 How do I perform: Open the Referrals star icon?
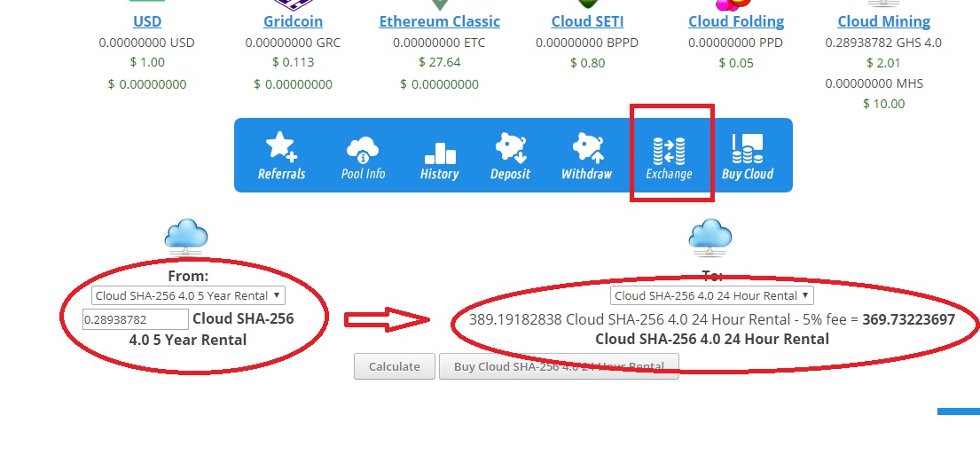pos(281,147)
